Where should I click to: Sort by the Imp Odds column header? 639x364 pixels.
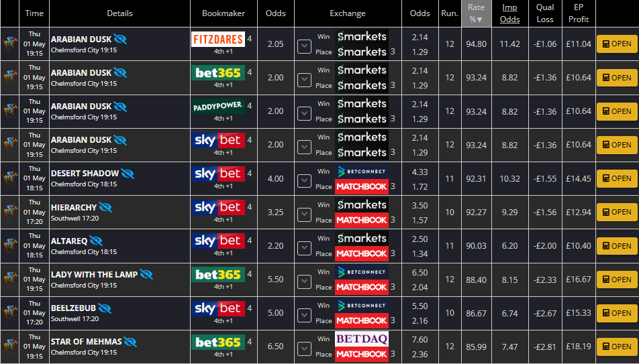click(x=509, y=13)
